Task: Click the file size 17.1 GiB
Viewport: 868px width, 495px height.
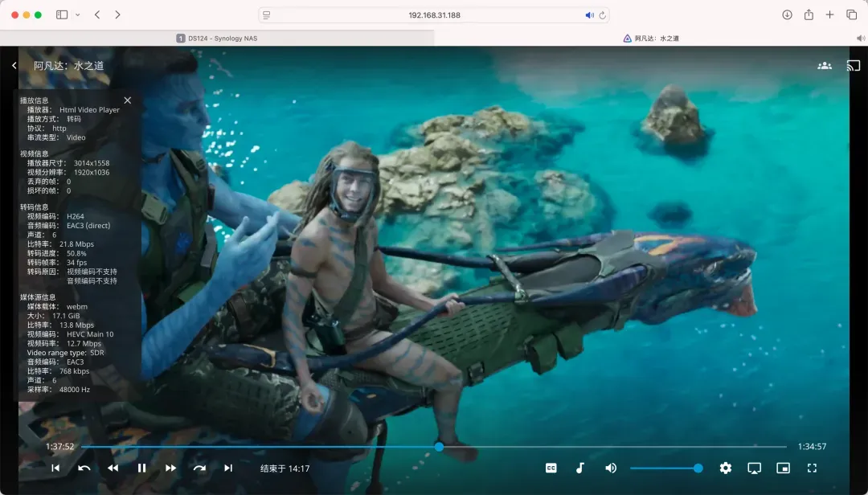Action: (66, 316)
